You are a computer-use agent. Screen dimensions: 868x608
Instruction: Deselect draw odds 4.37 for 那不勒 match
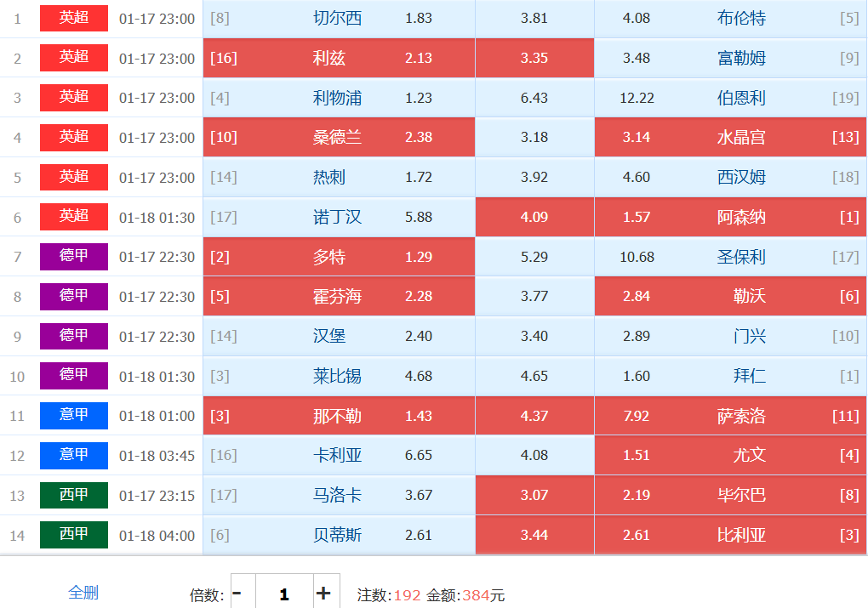(x=534, y=416)
